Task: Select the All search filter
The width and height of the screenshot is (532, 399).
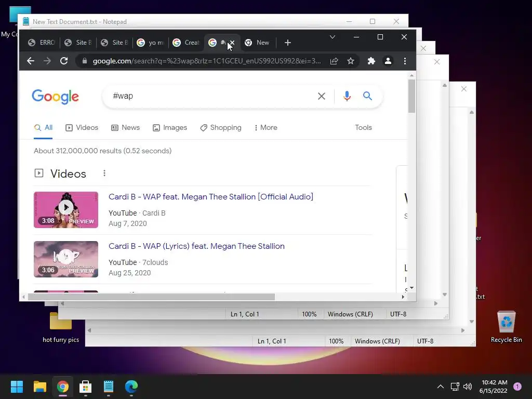Action: pyautogui.click(x=43, y=128)
